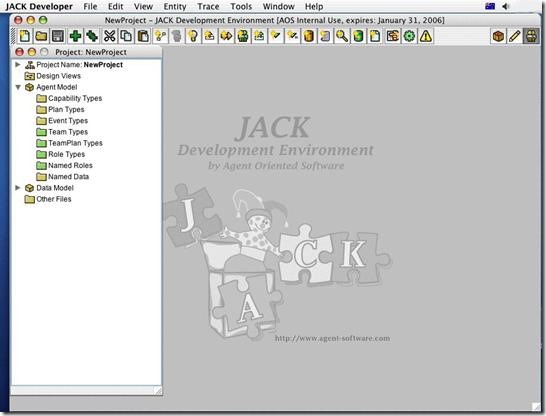Click the new project page icon
The height and width of the screenshot is (416, 546).
tap(24, 36)
